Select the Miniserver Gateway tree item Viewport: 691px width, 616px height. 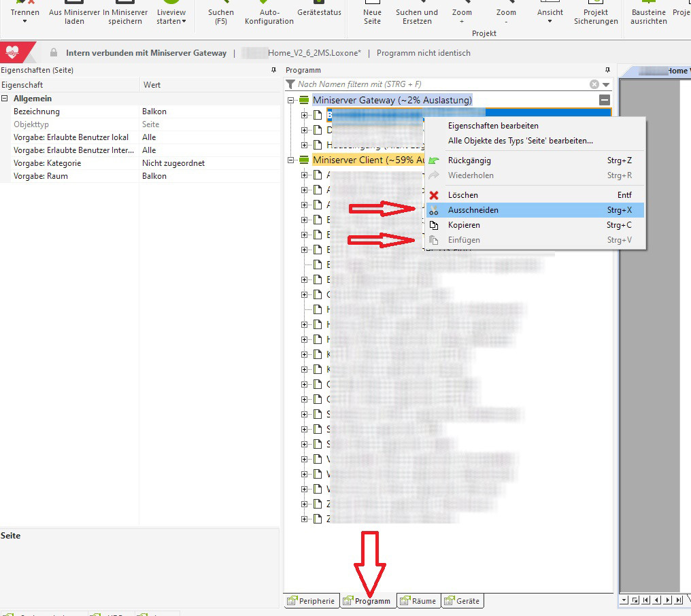(x=392, y=100)
